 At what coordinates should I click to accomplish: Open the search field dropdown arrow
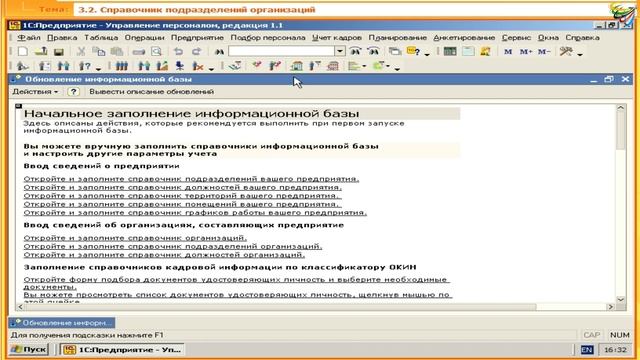coord(340,51)
